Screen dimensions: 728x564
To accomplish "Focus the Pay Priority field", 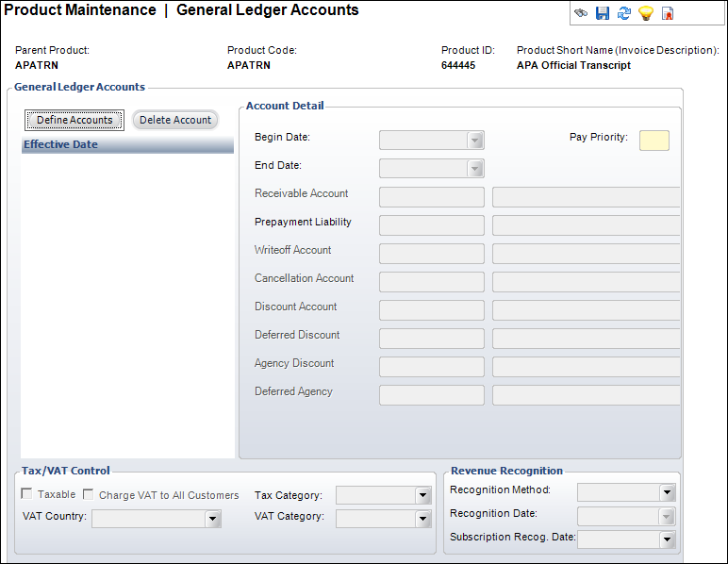I will click(654, 141).
